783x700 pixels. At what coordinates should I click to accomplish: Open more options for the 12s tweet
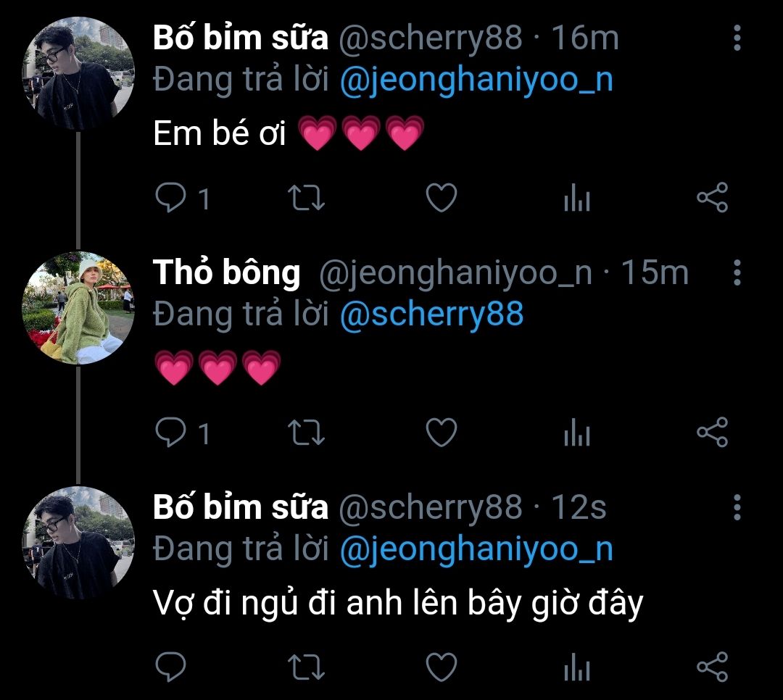coord(737,508)
